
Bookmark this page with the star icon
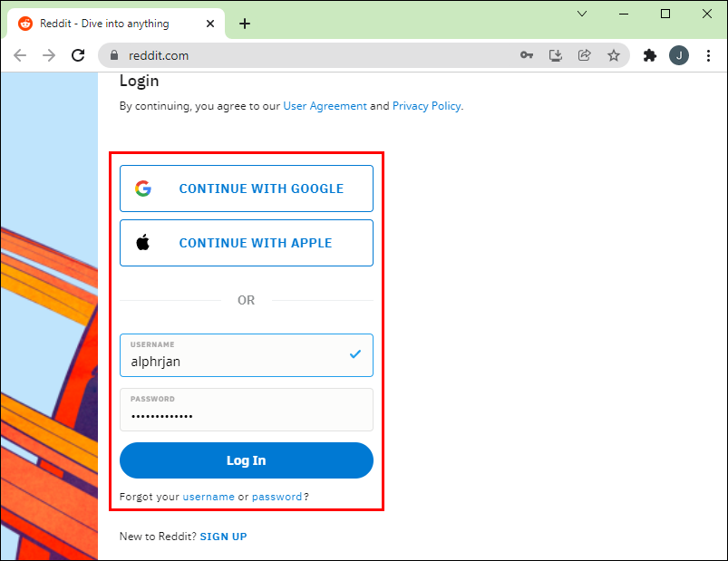coord(614,55)
